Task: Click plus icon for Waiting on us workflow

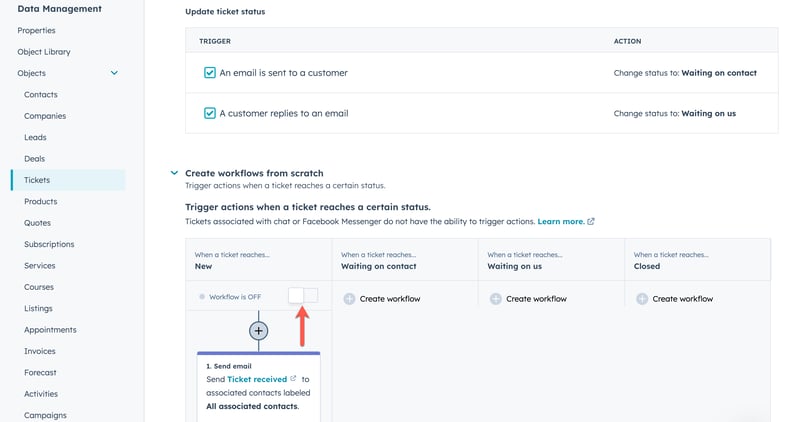Action: coord(495,299)
